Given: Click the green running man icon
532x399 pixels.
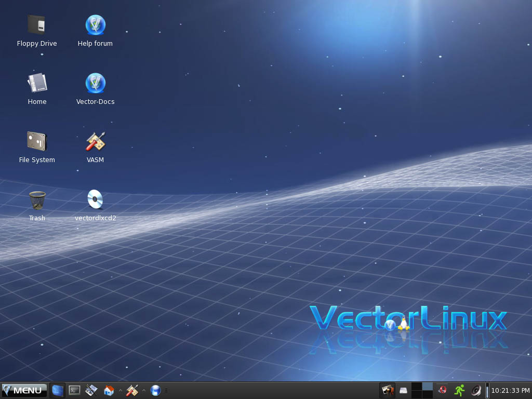Looking at the screenshot, I should tap(459, 391).
